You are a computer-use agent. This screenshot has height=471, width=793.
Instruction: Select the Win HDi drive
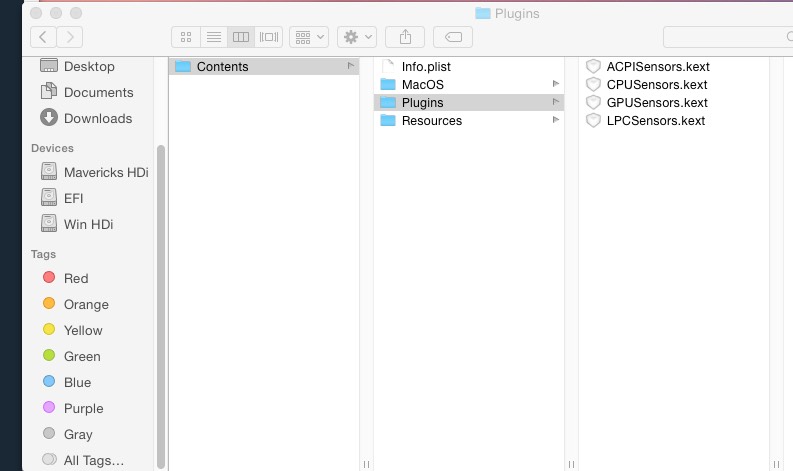point(89,224)
